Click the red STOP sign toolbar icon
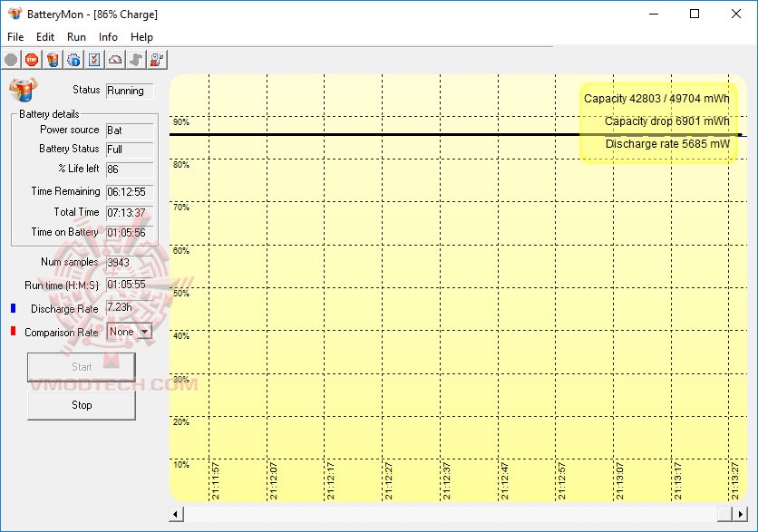Viewport: 758px width, 532px height. (32, 60)
